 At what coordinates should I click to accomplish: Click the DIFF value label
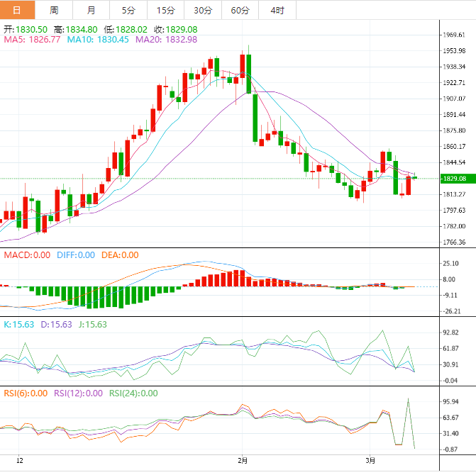[74, 255]
